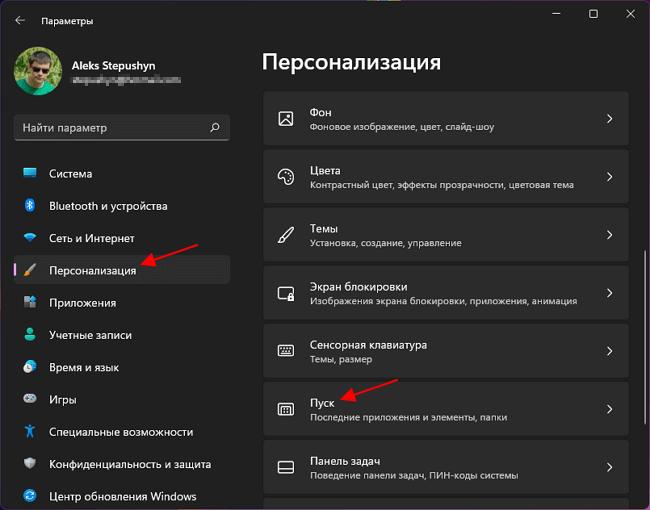Image resolution: width=650 pixels, height=510 pixels.
Task: Click the Система monitor icon
Action: (x=30, y=173)
